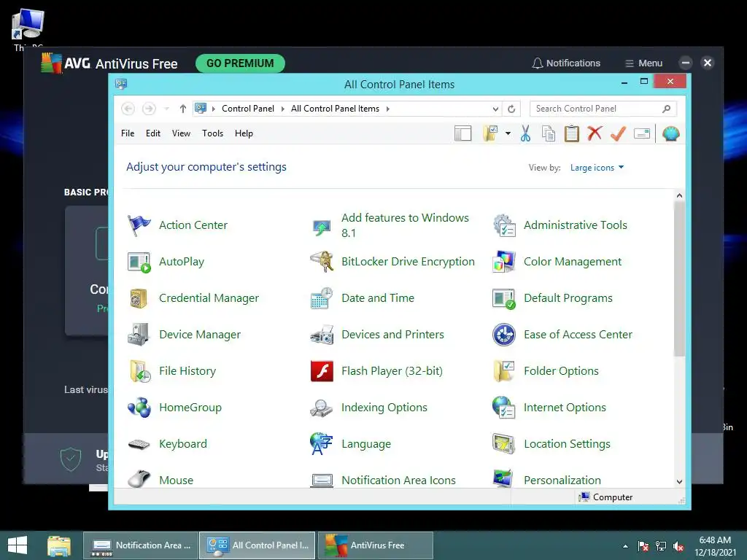Click the folder options toolbar icon
747x560 pixels.
point(490,134)
